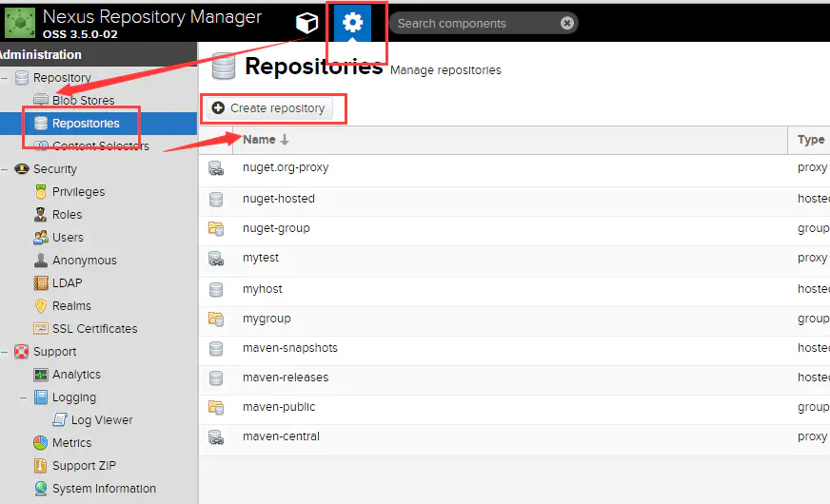The image size is (830, 504).
Task: Select the mytest repository row
Action: [x=515, y=261]
